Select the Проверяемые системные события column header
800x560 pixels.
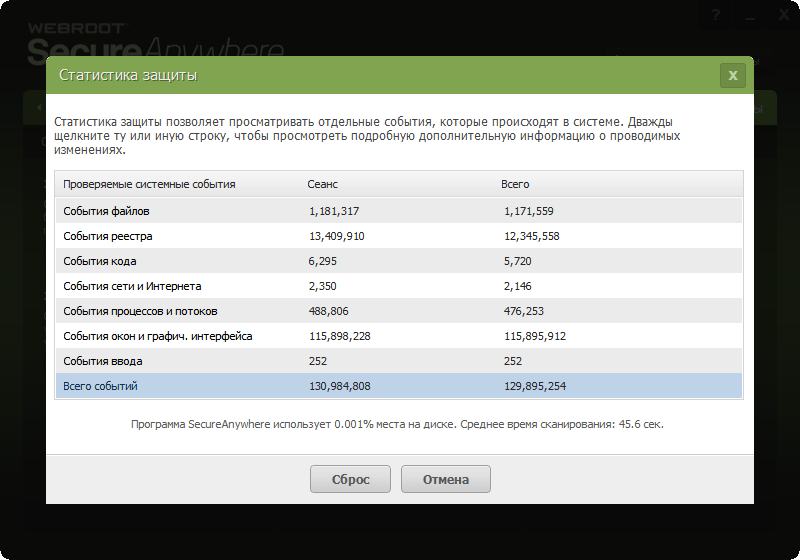pos(149,184)
